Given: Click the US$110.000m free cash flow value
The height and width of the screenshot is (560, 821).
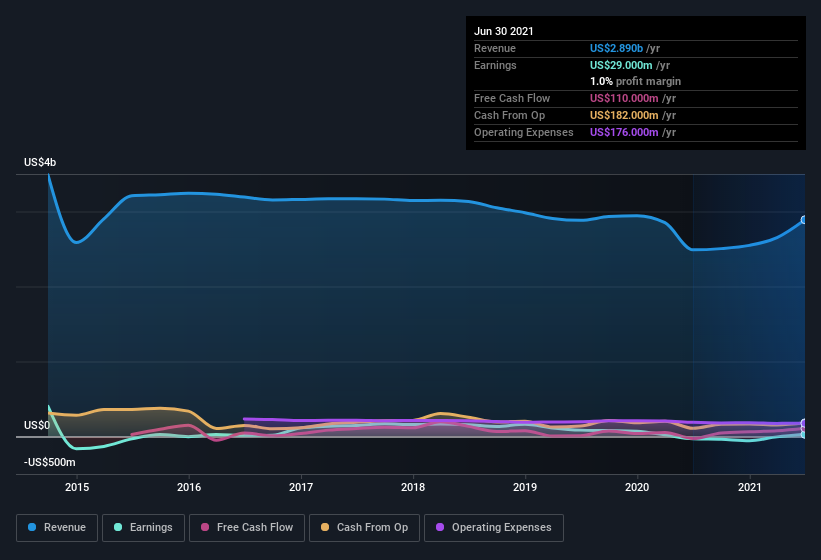Looking at the screenshot, I should tap(624, 98).
